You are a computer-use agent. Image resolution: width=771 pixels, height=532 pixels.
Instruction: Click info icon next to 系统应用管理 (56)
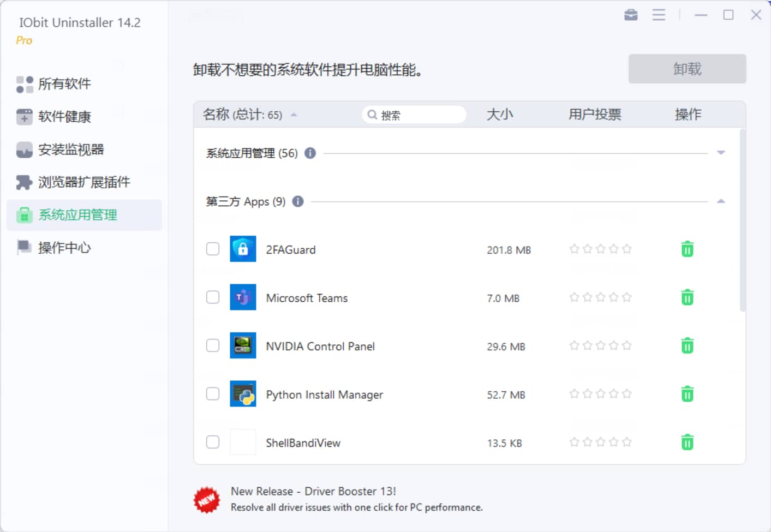tap(310, 153)
